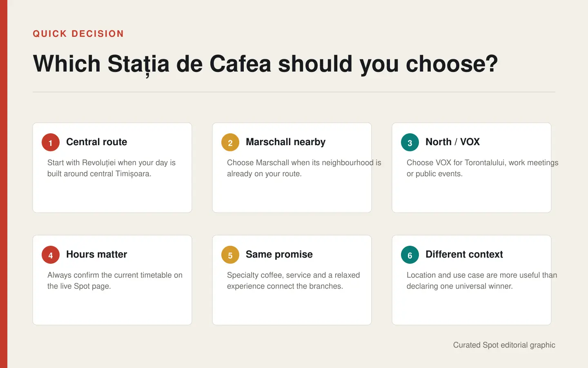The image size is (588, 368).
Task: Click the teal number 3 circle badge
Action: pyautogui.click(x=410, y=142)
